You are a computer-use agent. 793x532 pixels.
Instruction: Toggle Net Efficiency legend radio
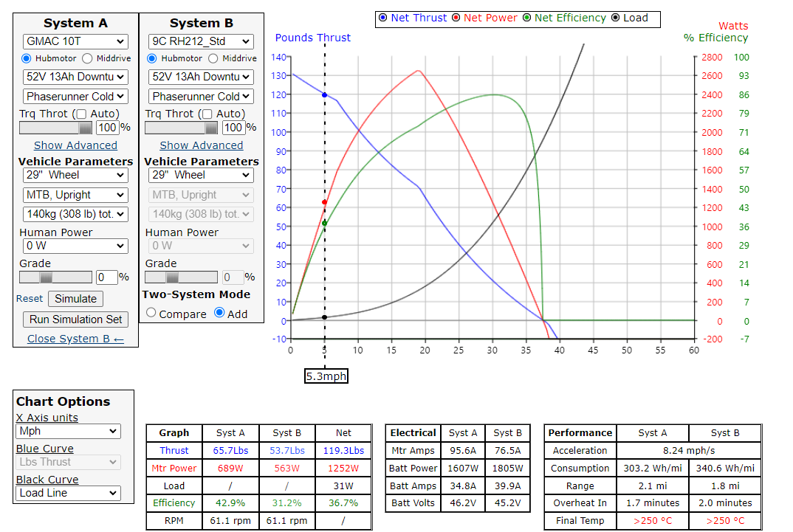526,18
